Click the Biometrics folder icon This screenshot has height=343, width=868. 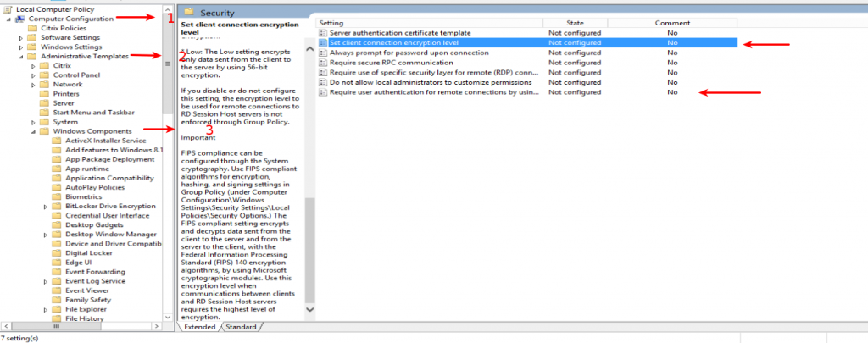[x=57, y=196]
